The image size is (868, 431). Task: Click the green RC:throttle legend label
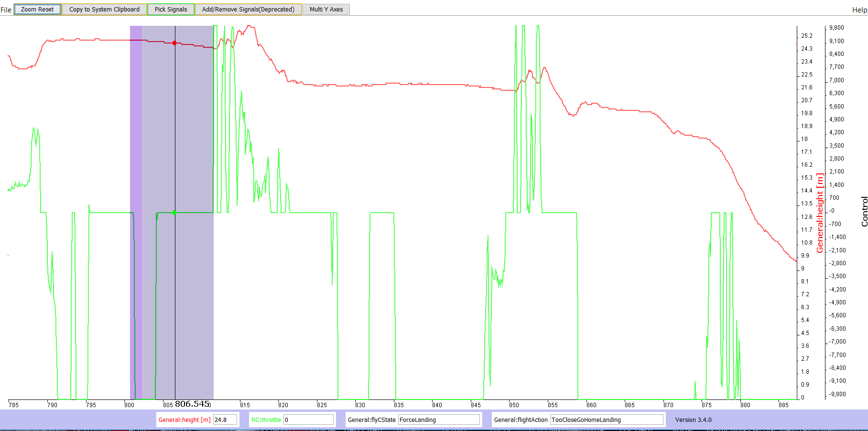(266, 420)
